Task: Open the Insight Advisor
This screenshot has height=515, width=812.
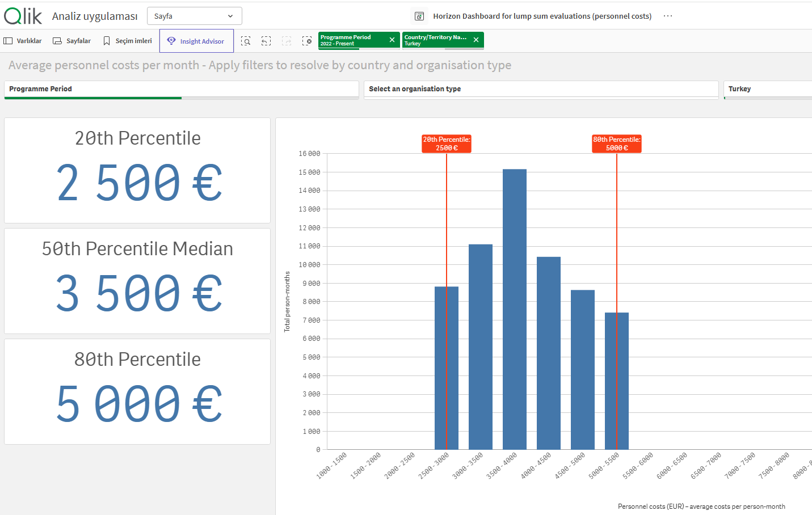Action: (196, 41)
